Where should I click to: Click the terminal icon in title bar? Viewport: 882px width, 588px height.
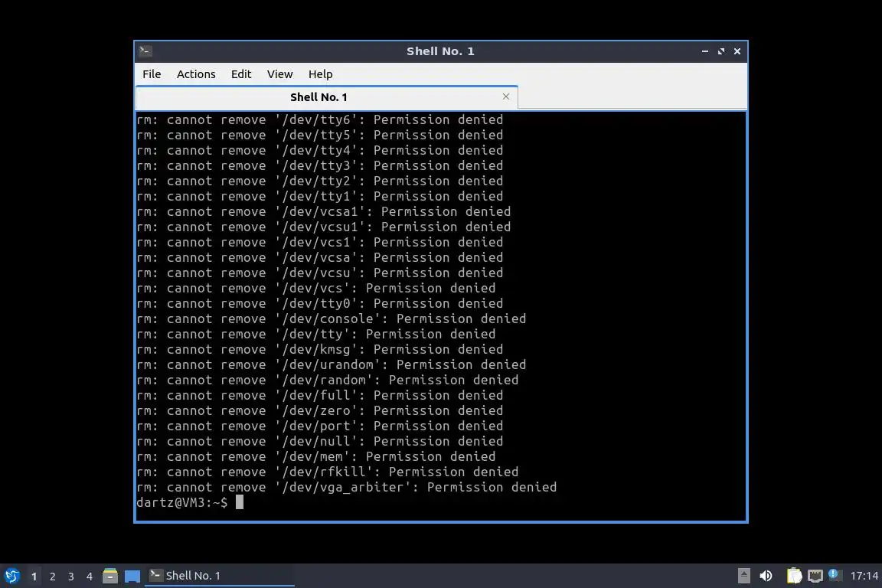[145, 51]
